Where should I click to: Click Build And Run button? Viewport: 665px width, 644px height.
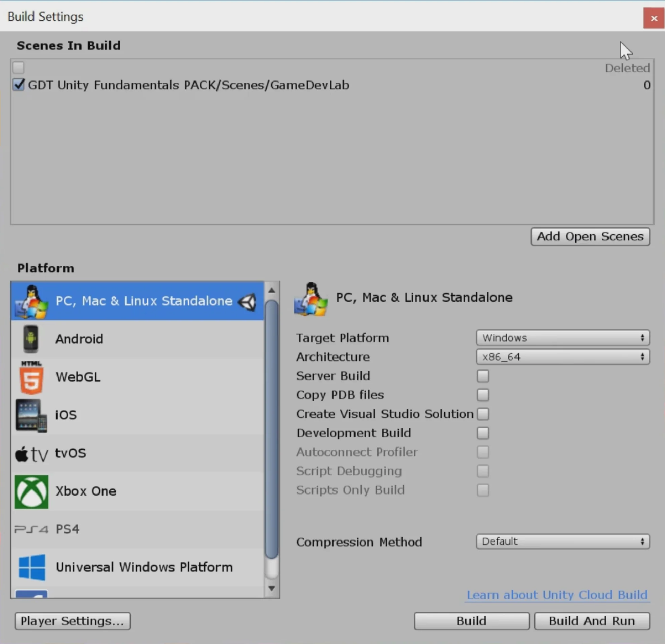point(592,621)
